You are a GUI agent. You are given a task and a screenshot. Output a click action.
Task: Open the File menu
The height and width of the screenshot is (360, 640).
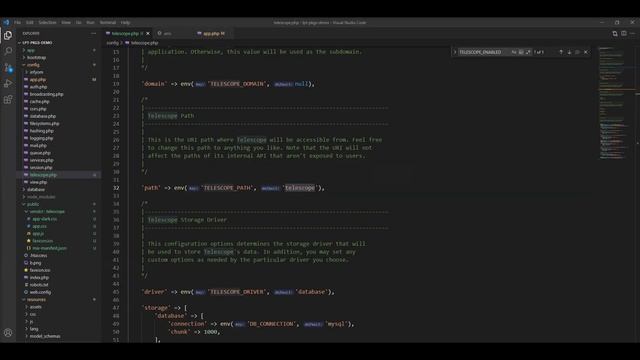pyautogui.click(x=18, y=22)
